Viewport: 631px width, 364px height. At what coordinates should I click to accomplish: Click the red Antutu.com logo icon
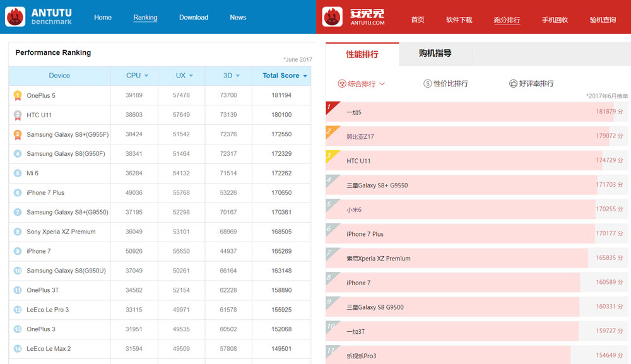(x=333, y=16)
